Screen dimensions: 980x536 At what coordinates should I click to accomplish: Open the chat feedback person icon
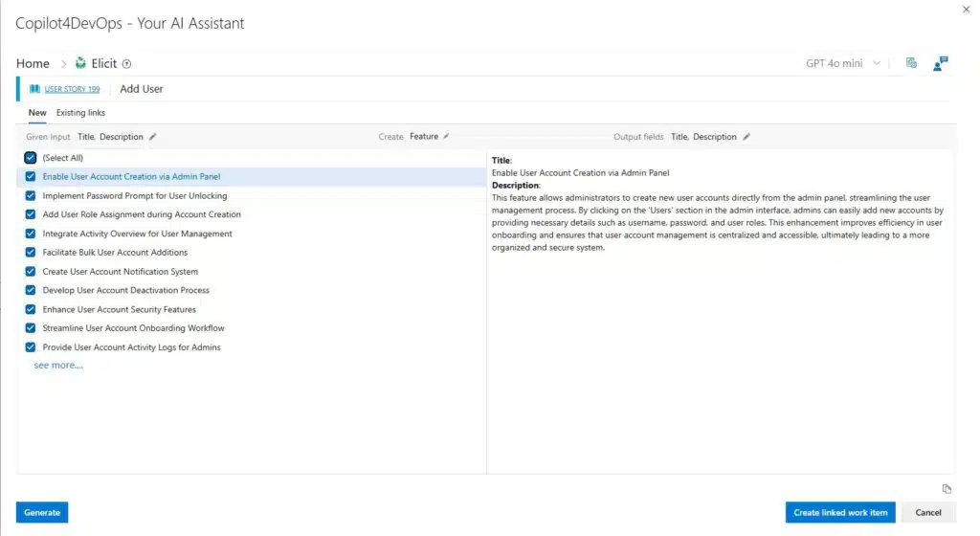940,63
